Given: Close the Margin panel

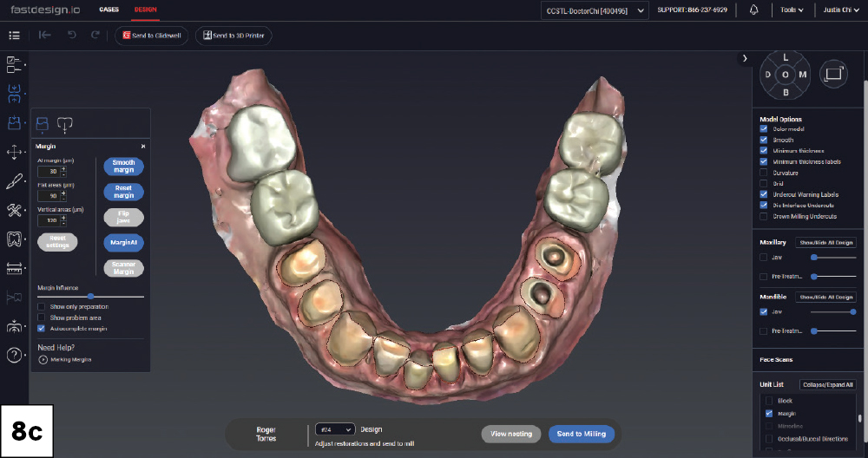Looking at the screenshot, I should coord(143,146).
